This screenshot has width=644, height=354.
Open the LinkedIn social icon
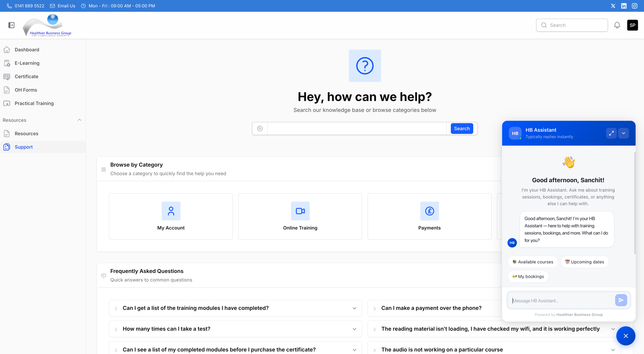point(624,6)
